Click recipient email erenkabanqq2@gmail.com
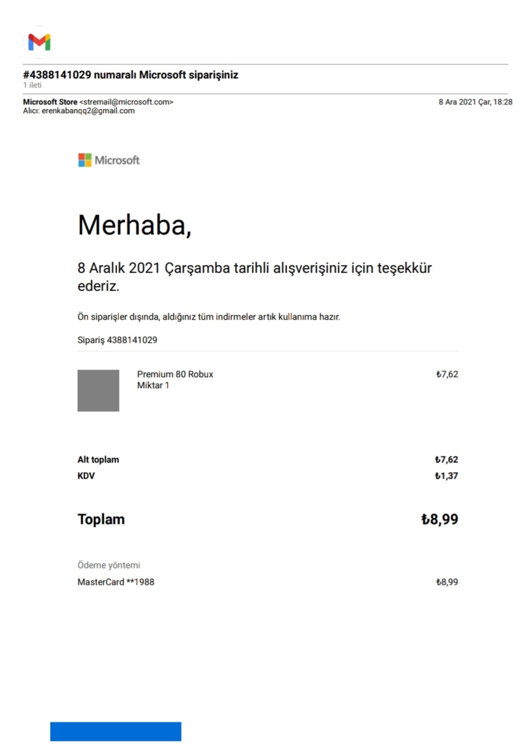The height and width of the screenshot is (756, 532). (x=88, y=111)
